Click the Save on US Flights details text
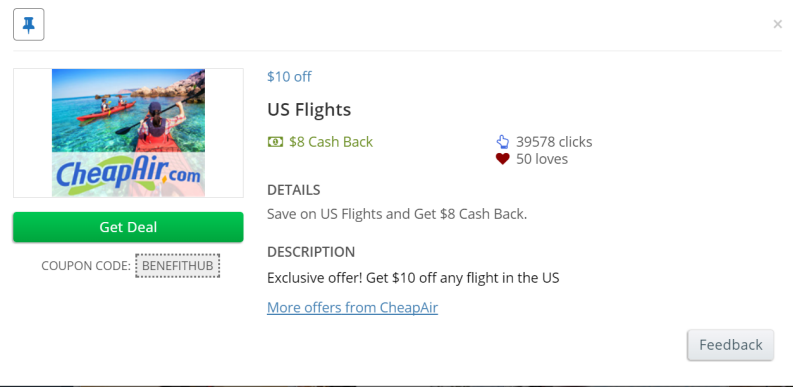Viewport: 793px width, 387px height. coord(397,214)
